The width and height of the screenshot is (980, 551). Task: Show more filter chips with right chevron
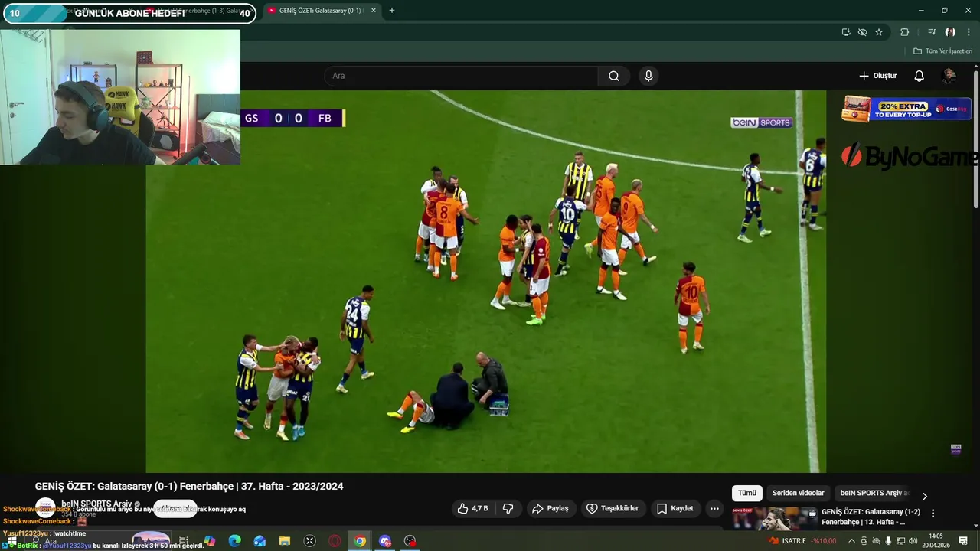click(x=924, y=496)
